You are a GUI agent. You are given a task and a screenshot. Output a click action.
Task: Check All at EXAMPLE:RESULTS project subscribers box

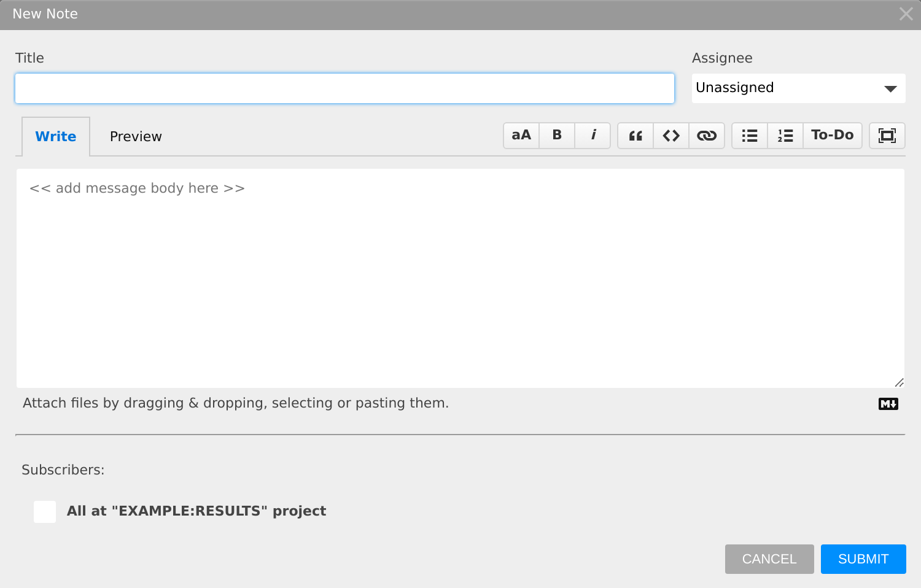click(45, 511)
